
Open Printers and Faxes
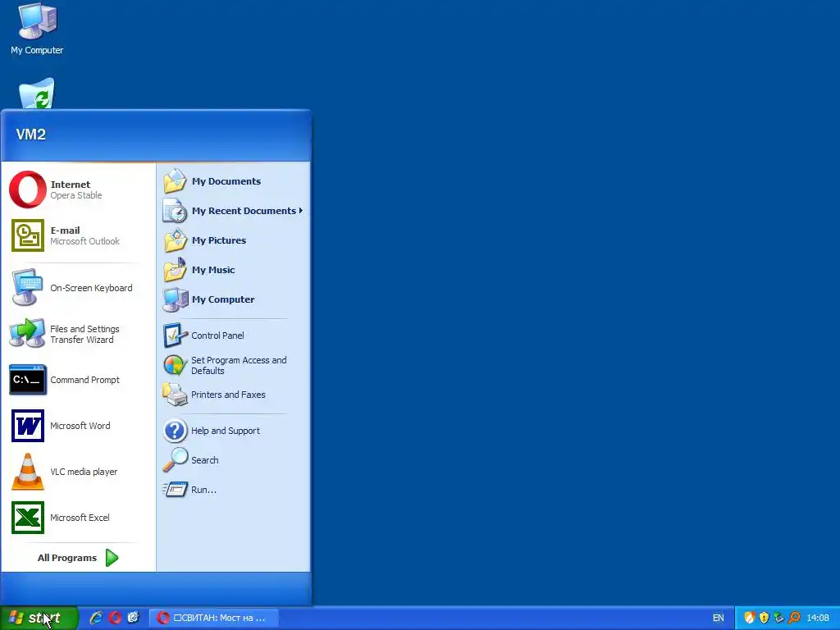[234, 395]
